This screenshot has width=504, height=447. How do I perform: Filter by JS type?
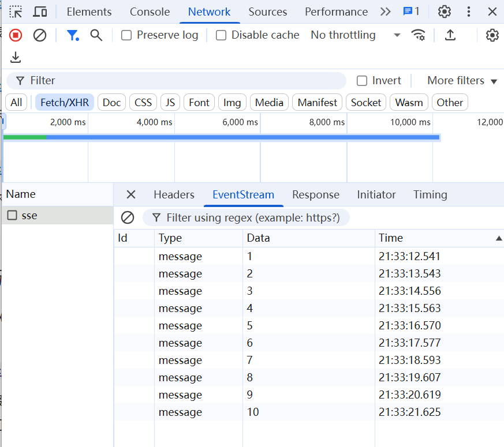point(170,103)
